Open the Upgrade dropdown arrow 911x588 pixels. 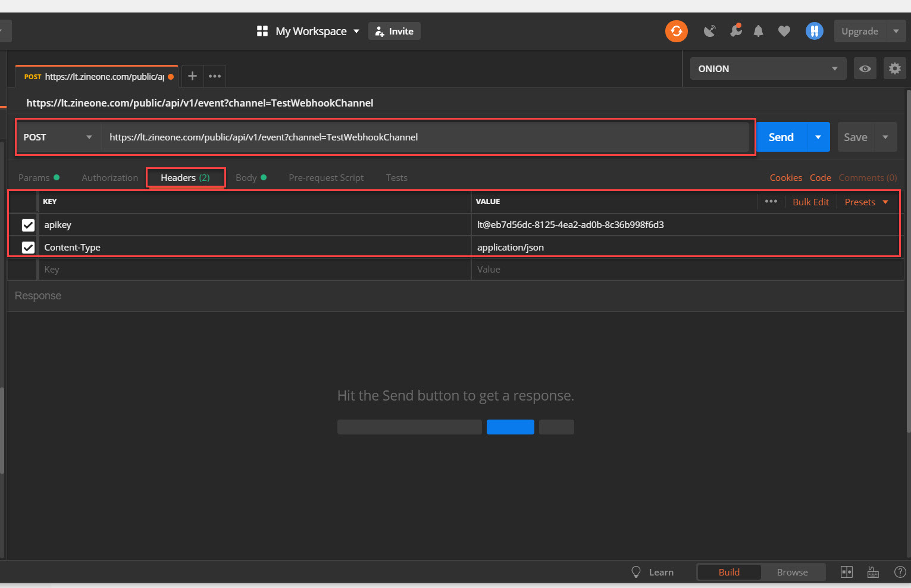(896, 31)
